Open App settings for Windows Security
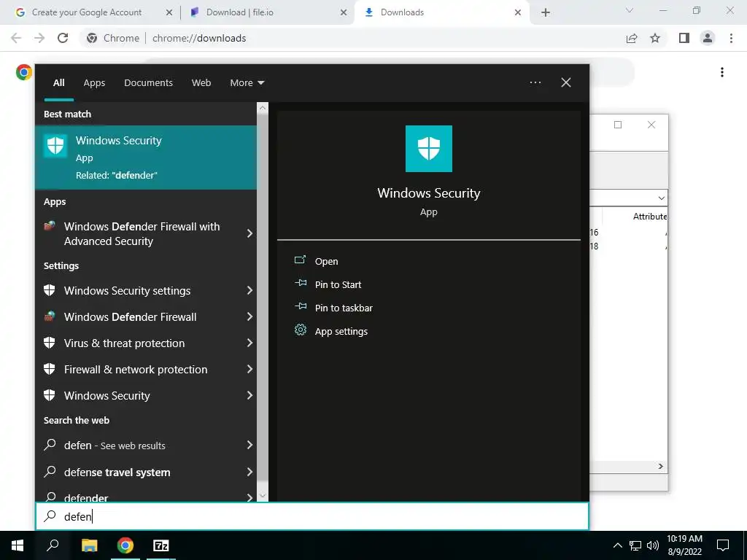This screenshot has height=560, width=747. click(x=341, y=331)
